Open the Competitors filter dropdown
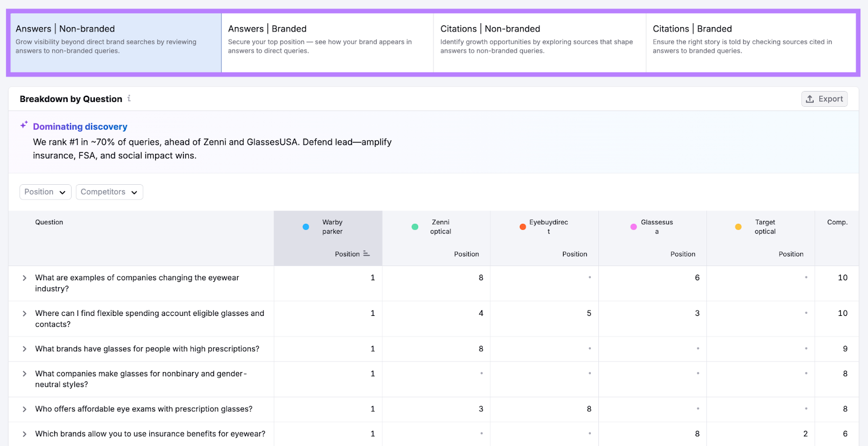This screenshot has height=446, width=868. tap(110, 192)
